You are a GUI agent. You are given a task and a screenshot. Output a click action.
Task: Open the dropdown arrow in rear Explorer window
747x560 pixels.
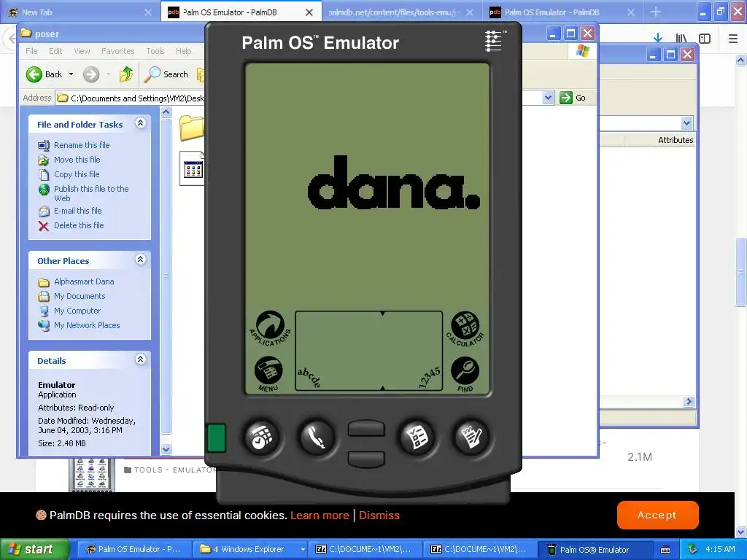686,122
